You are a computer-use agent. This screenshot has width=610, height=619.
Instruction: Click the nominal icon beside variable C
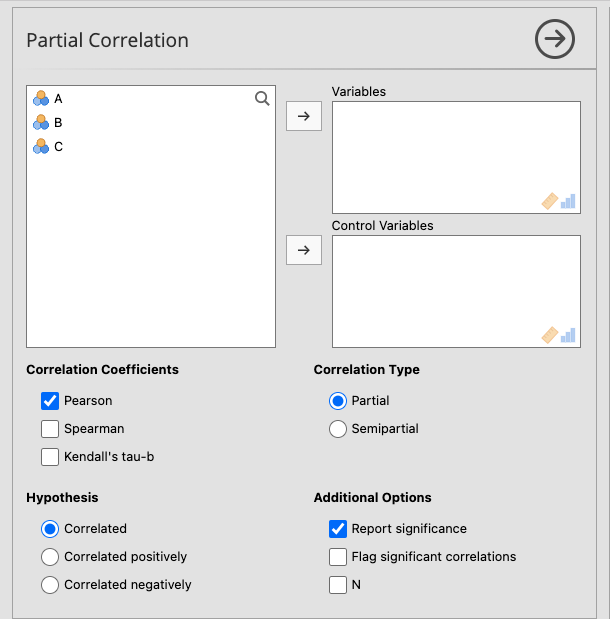(x=41, y=146)
